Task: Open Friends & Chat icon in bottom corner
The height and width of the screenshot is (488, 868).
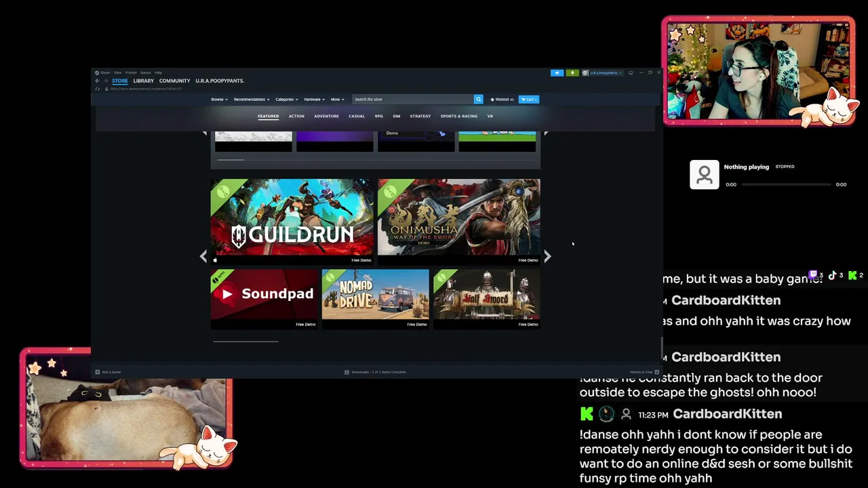Action: click(x=656, y=372)
